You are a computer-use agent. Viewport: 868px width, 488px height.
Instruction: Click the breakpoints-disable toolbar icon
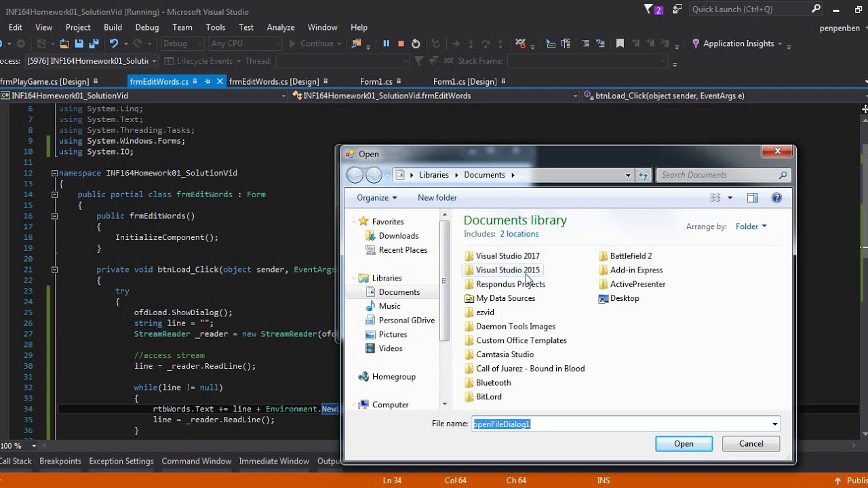(x=520, y=43)
